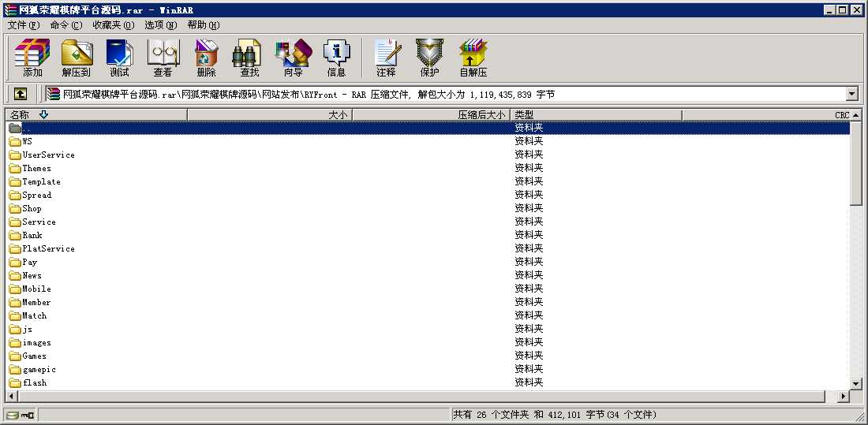Expand the address path dropdown arrow
This screenshot has height=425, width=868.
point(852,94)
